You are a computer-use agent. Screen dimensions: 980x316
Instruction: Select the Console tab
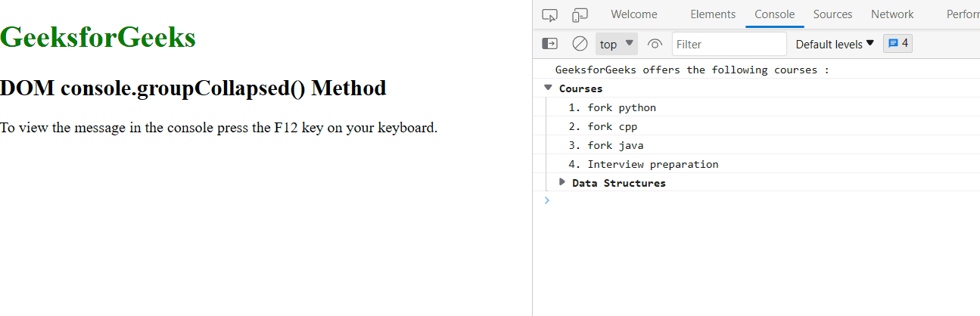[x=775, y=14]
